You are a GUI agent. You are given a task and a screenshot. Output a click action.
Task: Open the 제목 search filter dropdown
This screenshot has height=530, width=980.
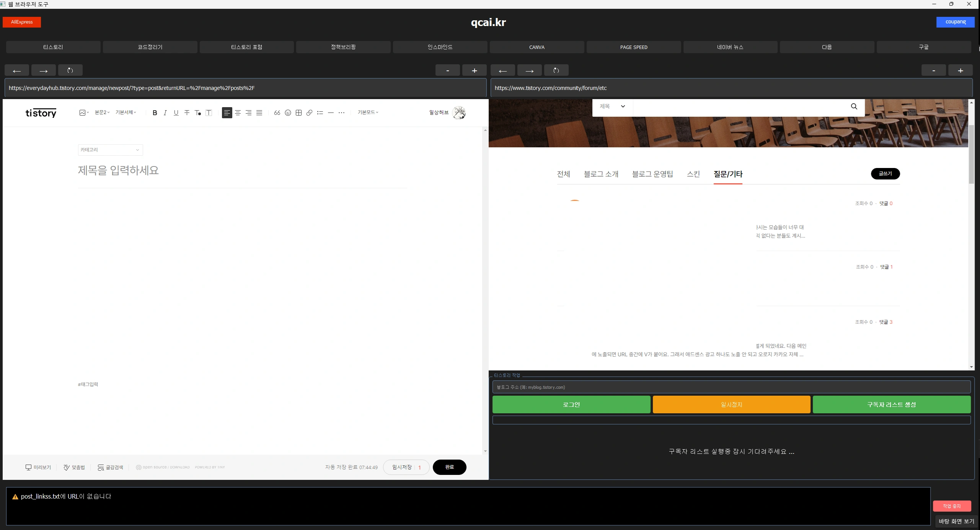click(x=612, y=106)
